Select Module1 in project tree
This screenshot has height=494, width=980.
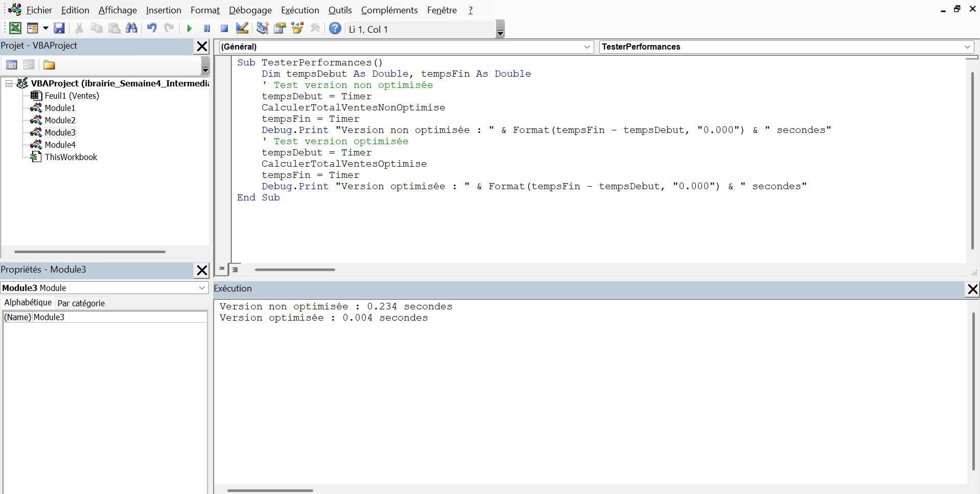(60, 108)
